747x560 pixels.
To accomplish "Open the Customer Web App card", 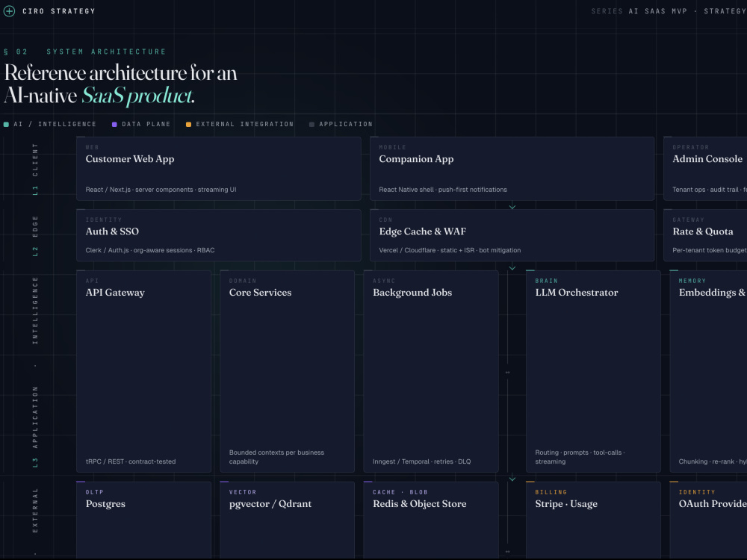I will 219,169.
